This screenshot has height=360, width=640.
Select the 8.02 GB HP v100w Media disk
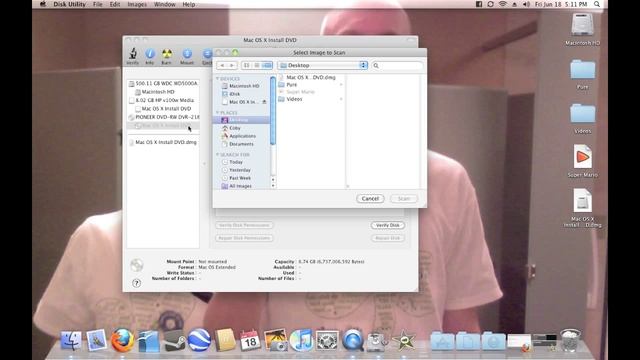(163, 100)
